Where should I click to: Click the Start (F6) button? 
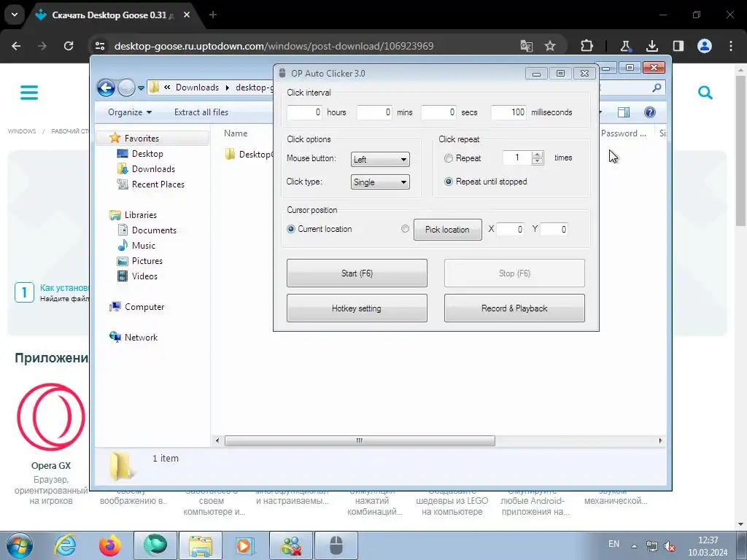click(357, 273)
